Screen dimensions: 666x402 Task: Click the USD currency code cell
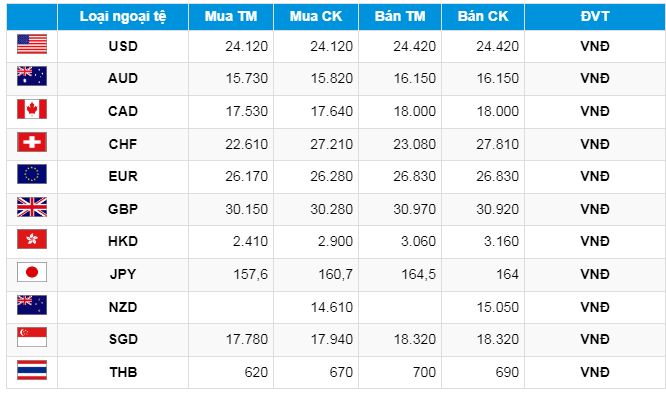(122, 45)
